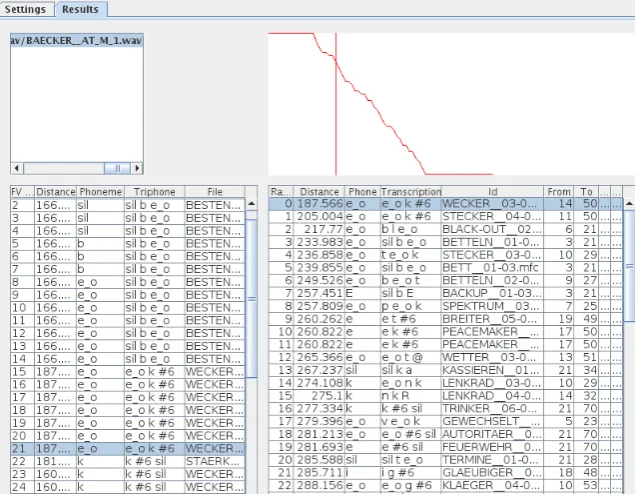Click the file list's left scroll arrow
This screenshot has width=641, height=496.
click(x=17, y=168)
